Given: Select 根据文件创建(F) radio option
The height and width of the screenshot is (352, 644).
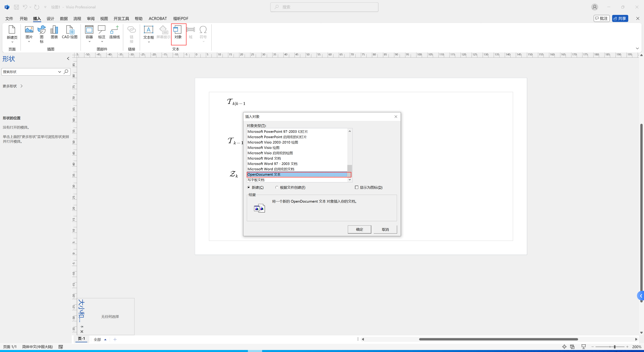Looking at the screenshot, I should 277,187.
